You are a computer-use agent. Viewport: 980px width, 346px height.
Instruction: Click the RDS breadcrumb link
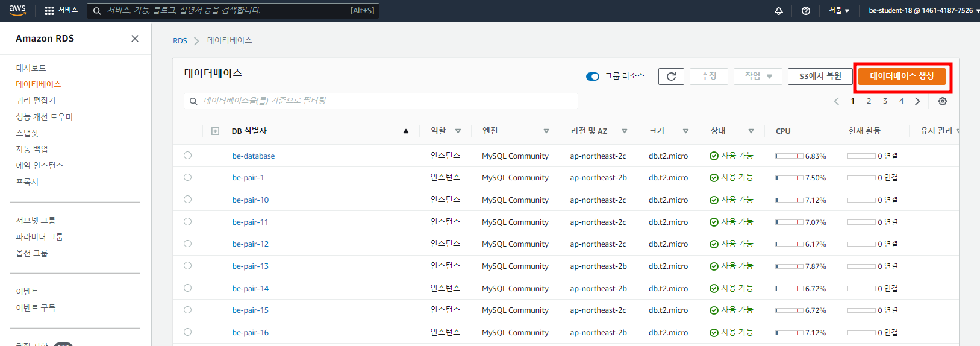click(x=180, y=41)
